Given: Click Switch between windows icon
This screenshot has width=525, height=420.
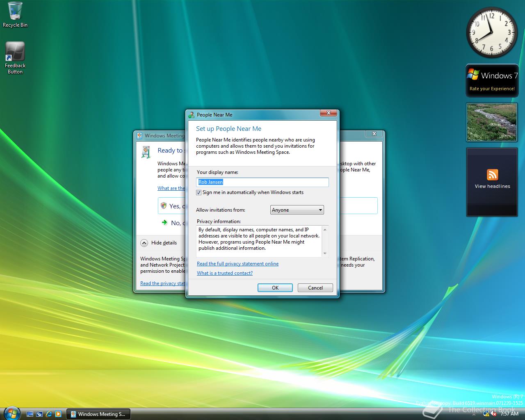Looking at the screenshot, I should coord(39,414).
